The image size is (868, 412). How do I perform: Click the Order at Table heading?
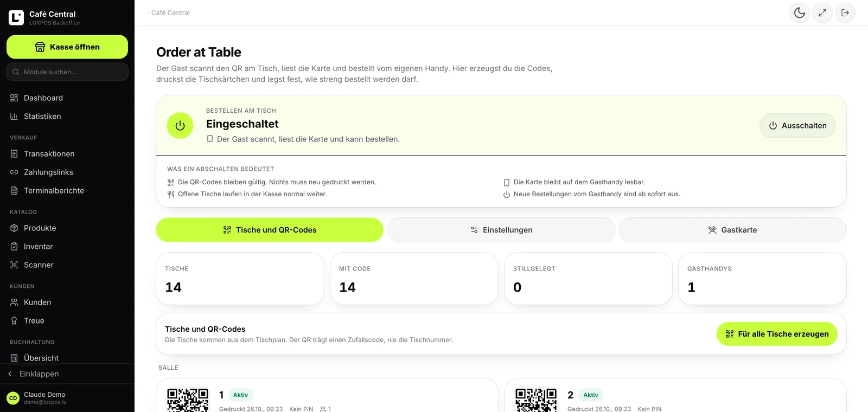tap(199, 52)
